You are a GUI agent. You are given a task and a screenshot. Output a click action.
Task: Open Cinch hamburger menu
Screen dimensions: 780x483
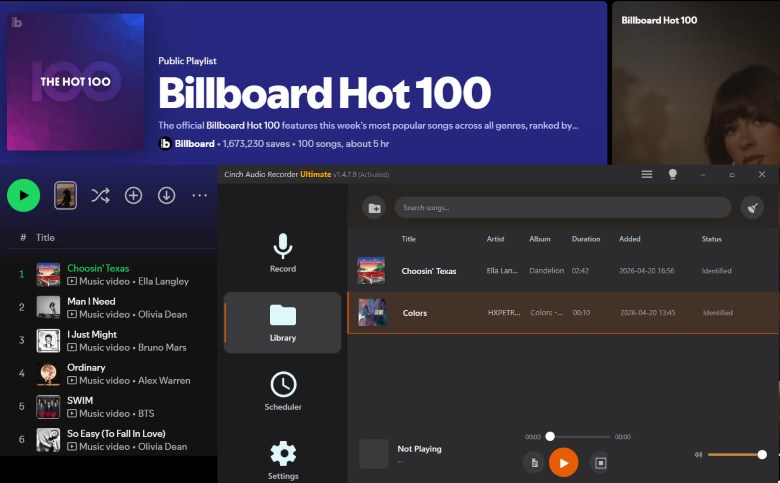(647, 174)
